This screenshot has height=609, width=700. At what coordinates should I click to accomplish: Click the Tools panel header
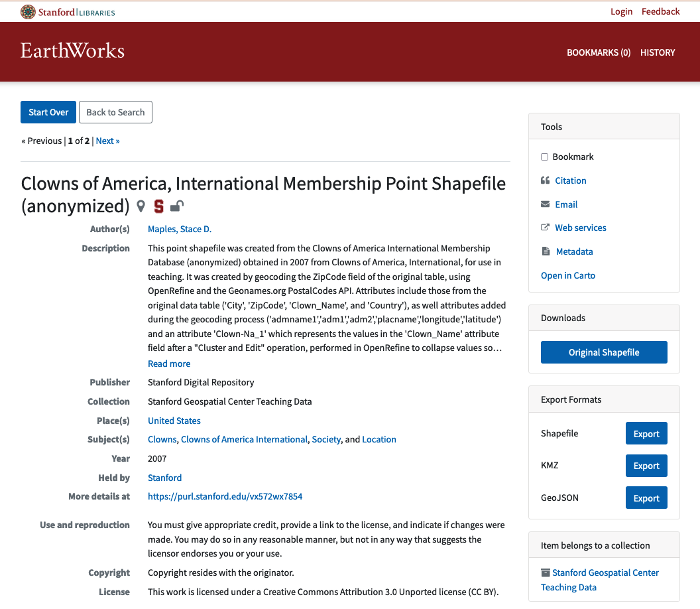[604, 127]
